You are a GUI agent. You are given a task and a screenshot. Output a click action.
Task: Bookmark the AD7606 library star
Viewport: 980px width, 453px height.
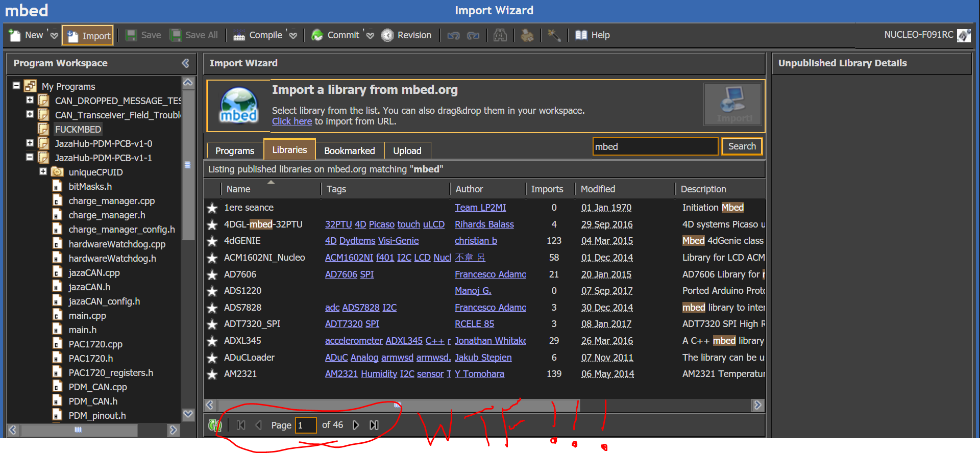[212, 275]
